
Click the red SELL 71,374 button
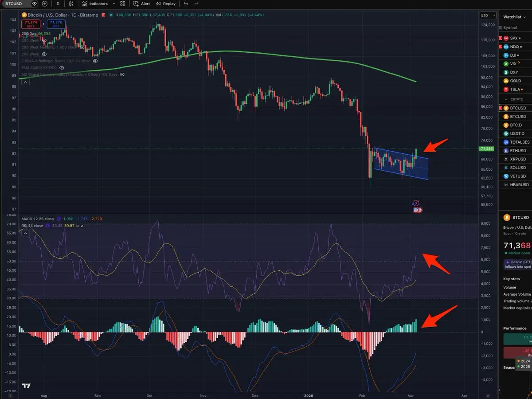pos(31,24)
